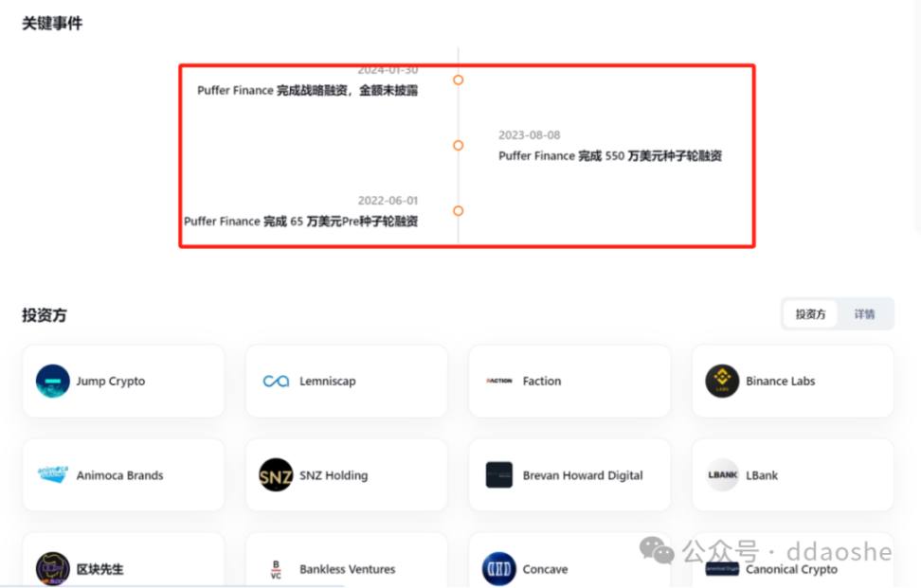Select the strategic funding timeline marker
The image size is (921, 588).
[x=459, y=80]
